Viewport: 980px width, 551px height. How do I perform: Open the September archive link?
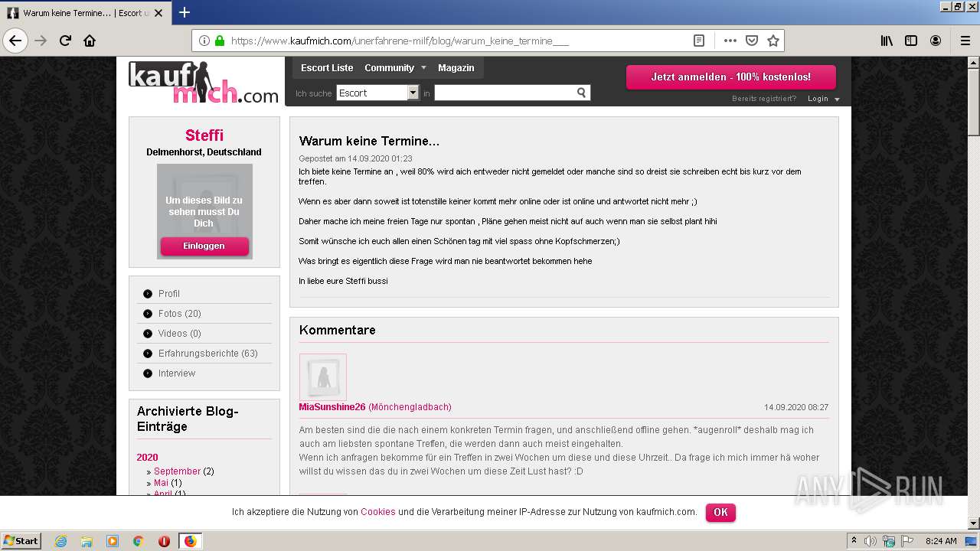[x=177, y=471]
